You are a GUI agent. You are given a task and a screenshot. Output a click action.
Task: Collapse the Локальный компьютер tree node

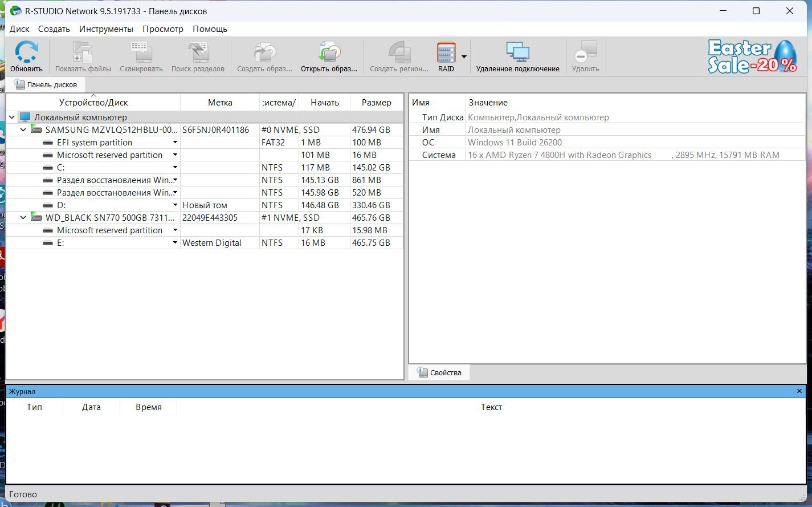pos(12,117)
